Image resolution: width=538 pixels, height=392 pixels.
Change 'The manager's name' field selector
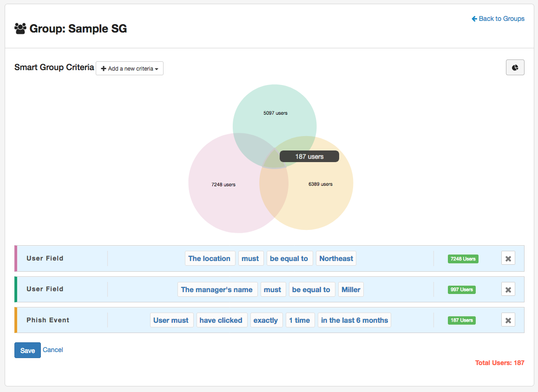coord(217,289)
